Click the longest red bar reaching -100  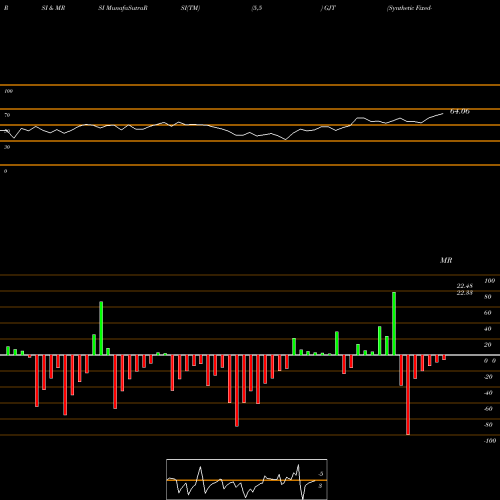[408, 395]
